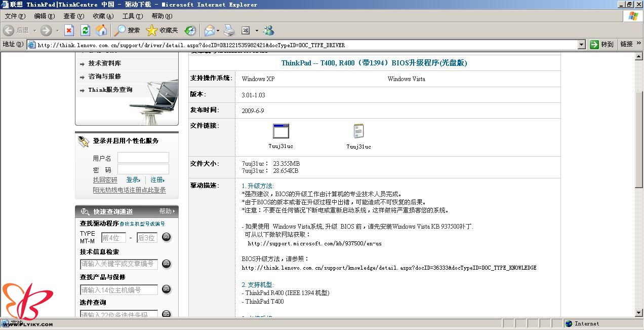The height and width of the screenshot is (330, 644).
Task: Open the 工具(T) menu
Action: pos(133,16)
